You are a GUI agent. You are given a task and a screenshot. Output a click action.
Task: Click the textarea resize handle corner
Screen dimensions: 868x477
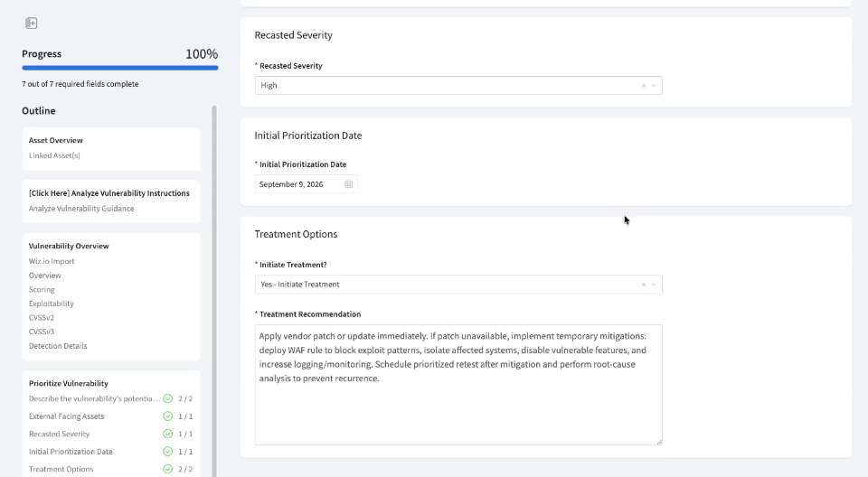[659, 442]
